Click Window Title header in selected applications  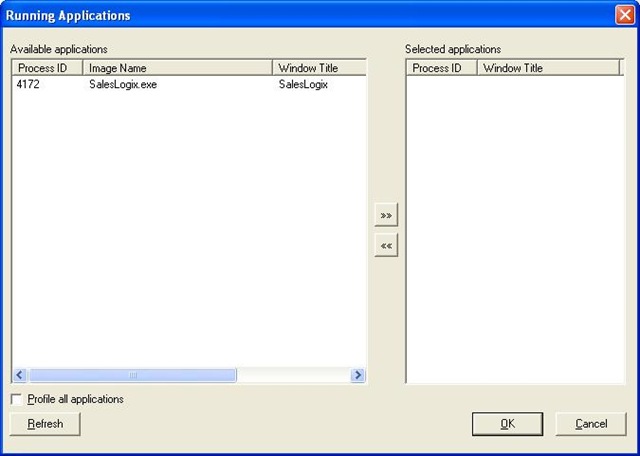(548, 68)
